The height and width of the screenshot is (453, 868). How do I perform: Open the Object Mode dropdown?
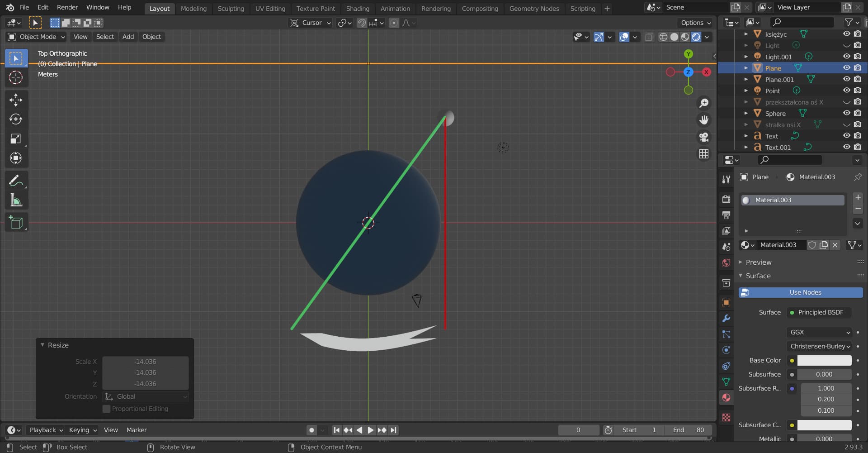[36, 37]
